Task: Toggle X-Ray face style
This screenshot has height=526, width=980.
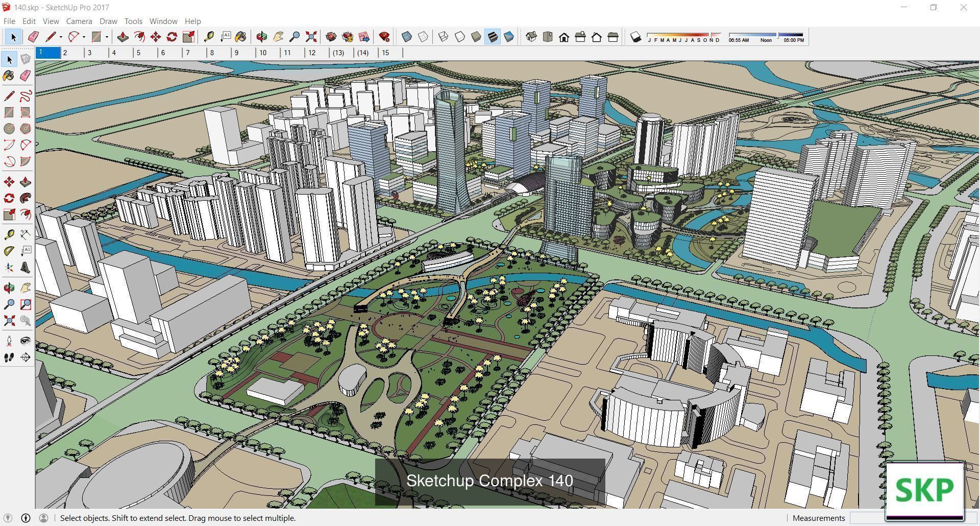Action: tap(407, 37)
